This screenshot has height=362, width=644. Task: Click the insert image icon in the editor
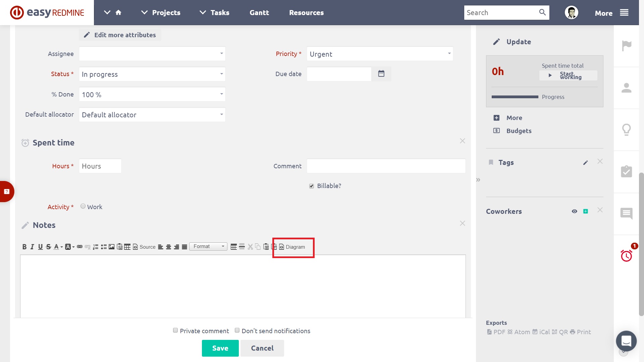pos(112,247)
